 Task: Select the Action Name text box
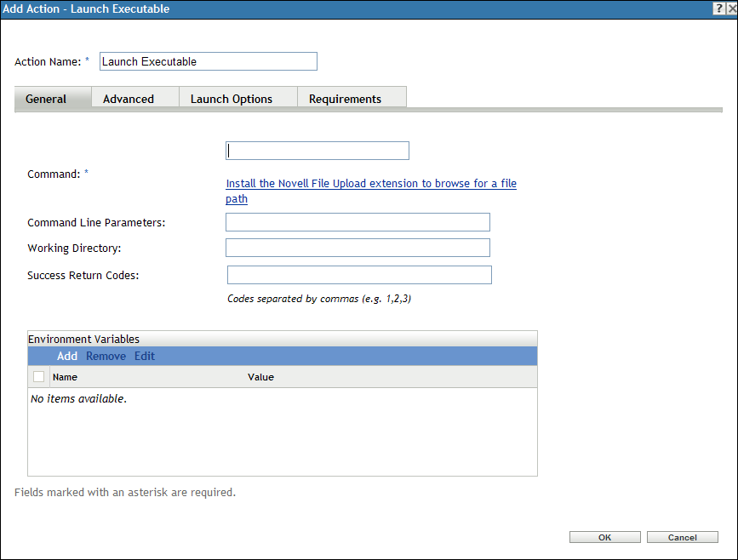tap(208, 61)
